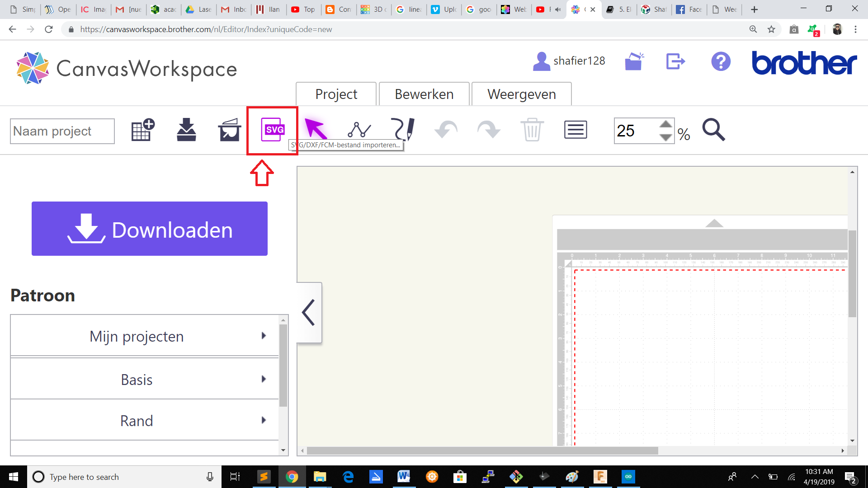Click the browser address bar URL
This screenshot has width=868, height=488.
tap(206, 29)
